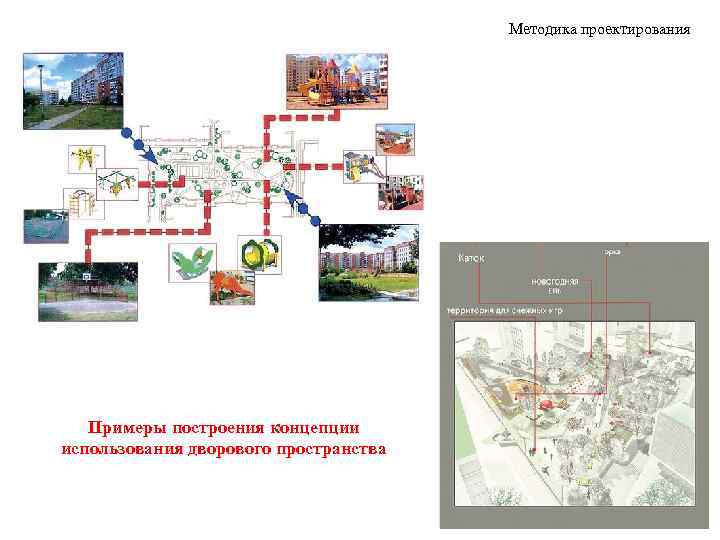Click the green airplane rocker image

pyautogui.click(x=192, y=262)
